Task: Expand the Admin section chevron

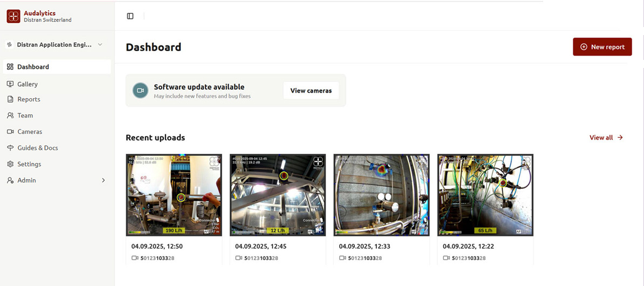Action: click(103, 180)
